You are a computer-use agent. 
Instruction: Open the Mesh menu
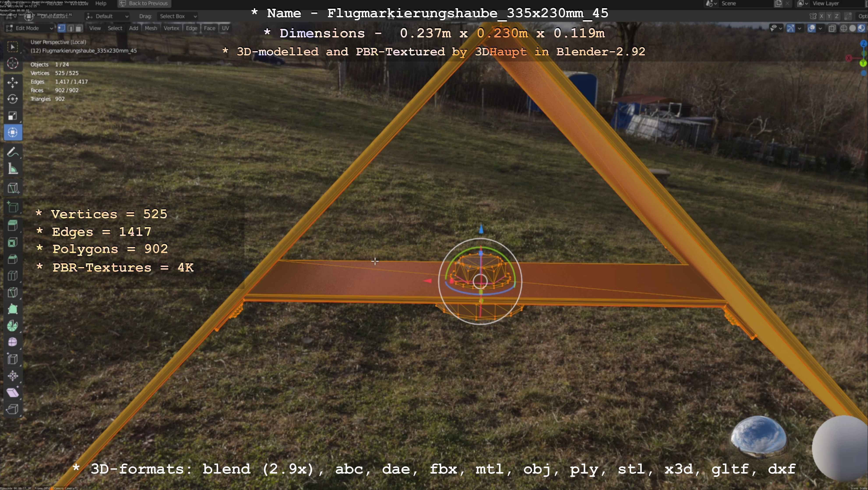click(151, 28)
